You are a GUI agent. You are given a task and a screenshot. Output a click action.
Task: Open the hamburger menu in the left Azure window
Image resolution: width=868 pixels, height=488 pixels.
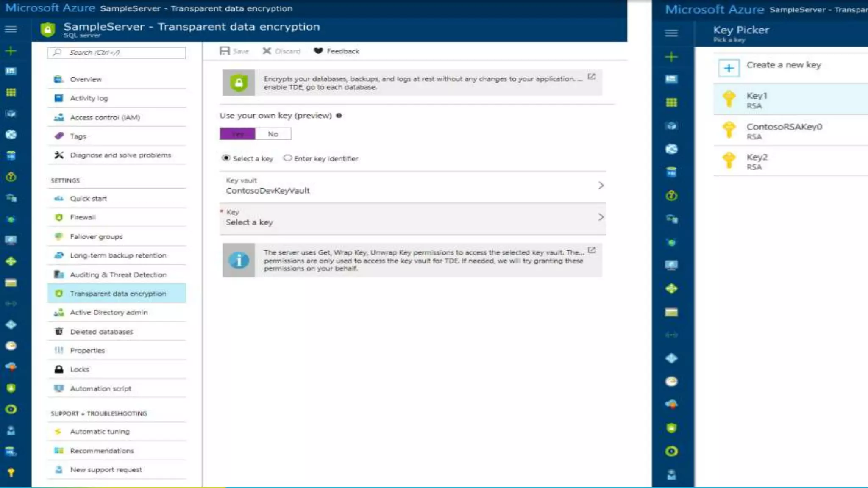tap(11, 29)
